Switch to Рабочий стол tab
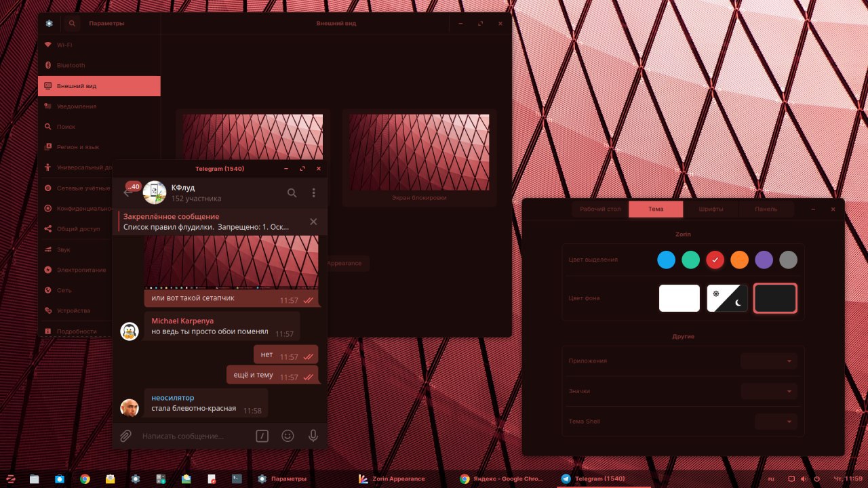The width and height of the screenshot is (868, 488). [x=600, y=209]
